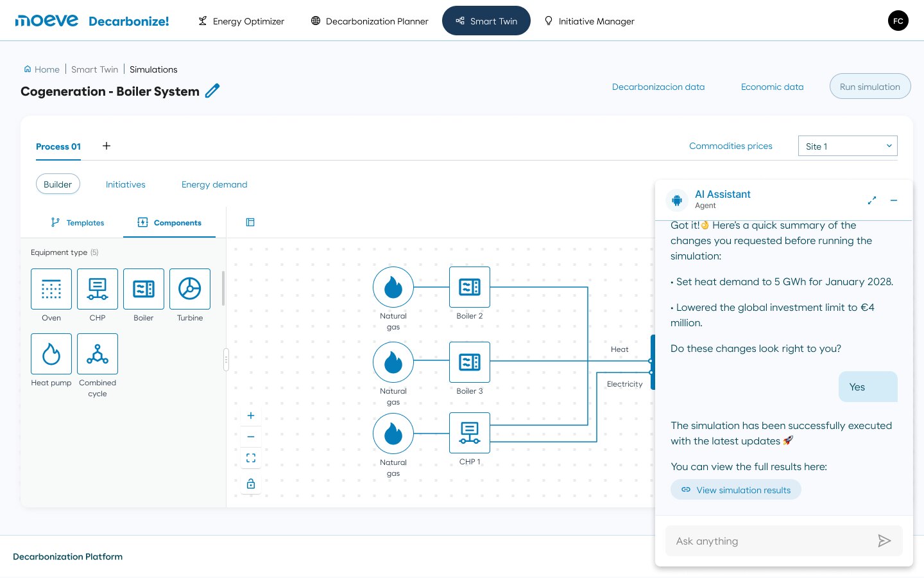Viewport: 924px width, 578px height.
Task: Select the Boiler equipment component
Action: 144,289
